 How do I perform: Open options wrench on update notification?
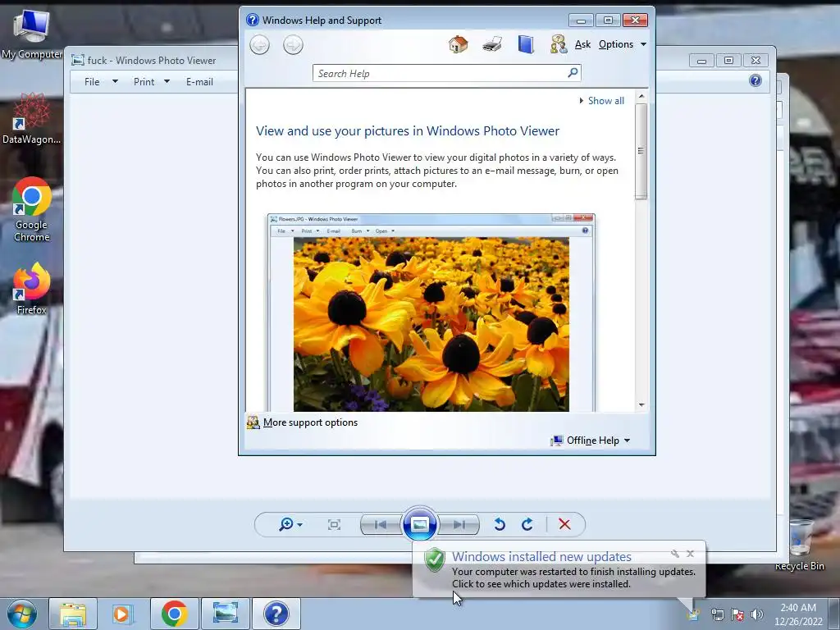click(x=675, y=554)
